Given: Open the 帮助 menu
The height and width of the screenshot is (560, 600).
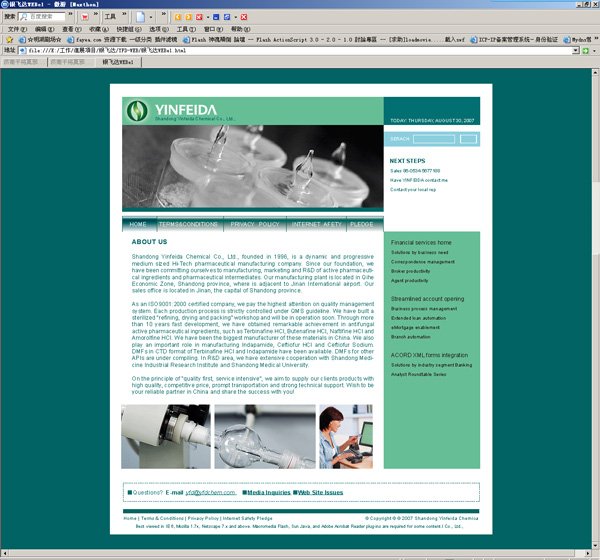Looking at the screenshot, I should (x=240, y=29).
